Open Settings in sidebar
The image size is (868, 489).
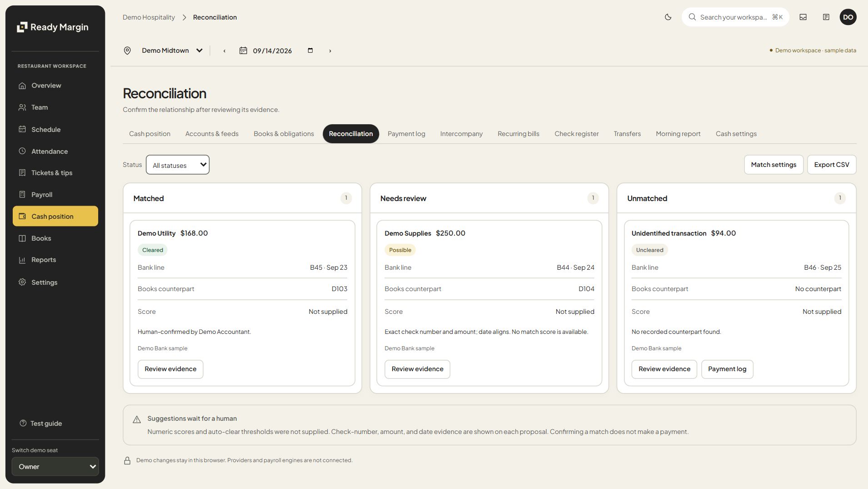point(55,282)
